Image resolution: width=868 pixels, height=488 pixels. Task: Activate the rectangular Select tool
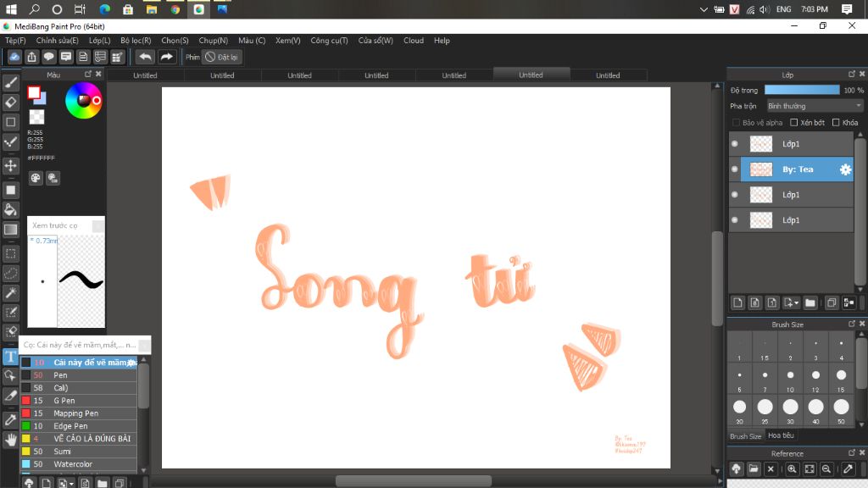(10, 253)
